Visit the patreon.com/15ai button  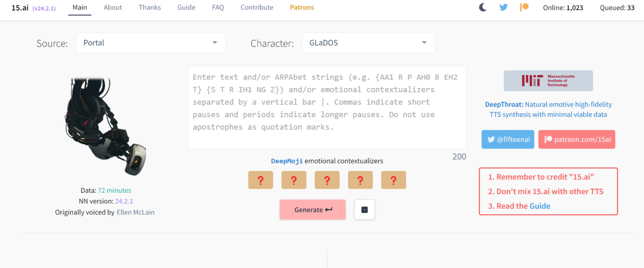click(x=576, y=139)
